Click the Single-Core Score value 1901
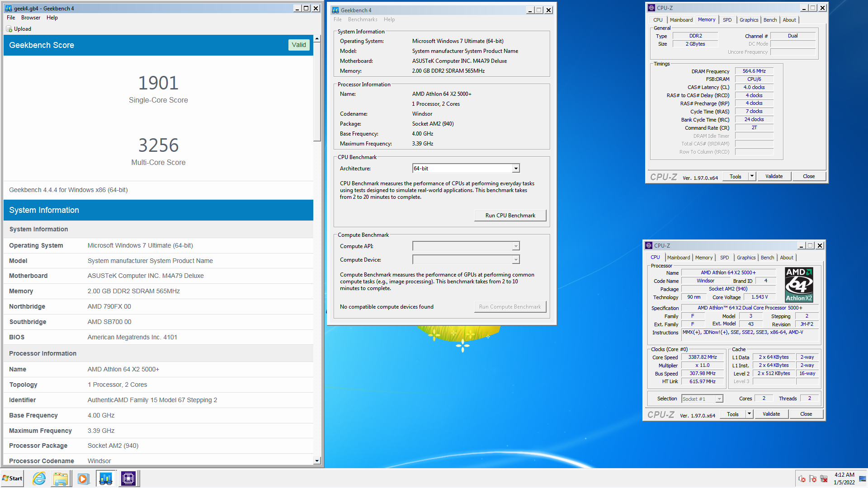 (x=158, y=83)
